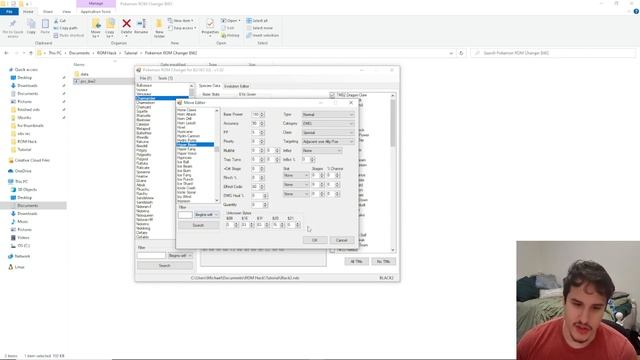
Task: Open Explorer help question mark icon
Action: coord(636,11)
